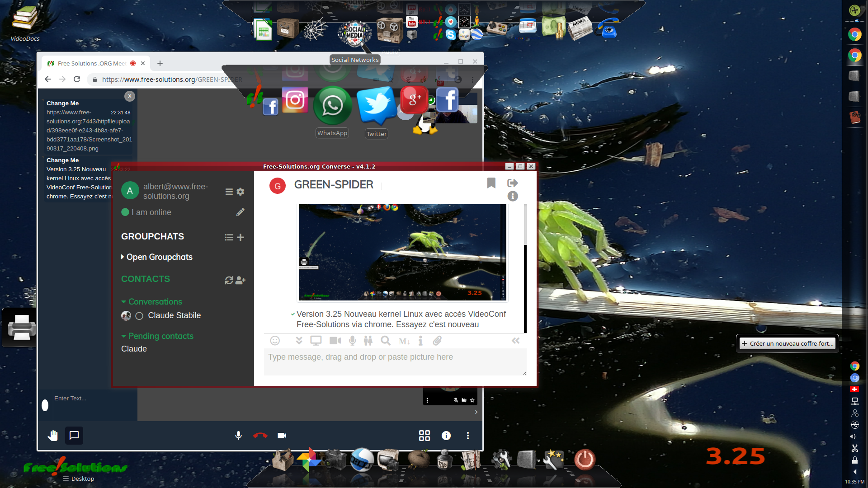The image size is (868, 488).
Task: Collapse the Pending contacts group
Action: point(157,336)
